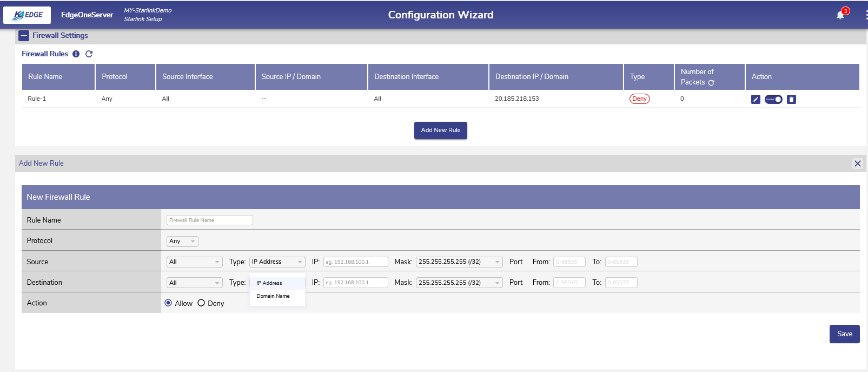Open the Source Mask dropdown
This screenshot has height=372, width=868.
459,262
